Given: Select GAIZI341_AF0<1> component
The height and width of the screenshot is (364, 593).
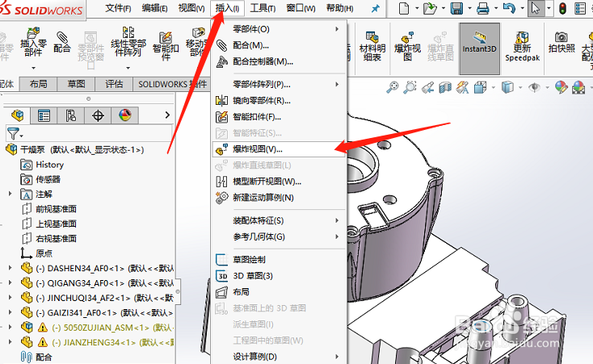Looking at the screenshot, I should [104, 313].
